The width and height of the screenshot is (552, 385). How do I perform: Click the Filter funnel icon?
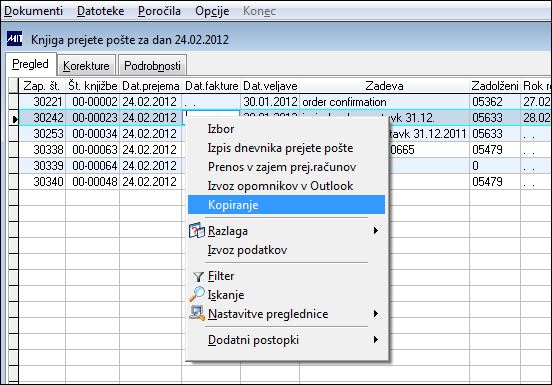pos(198,277)
